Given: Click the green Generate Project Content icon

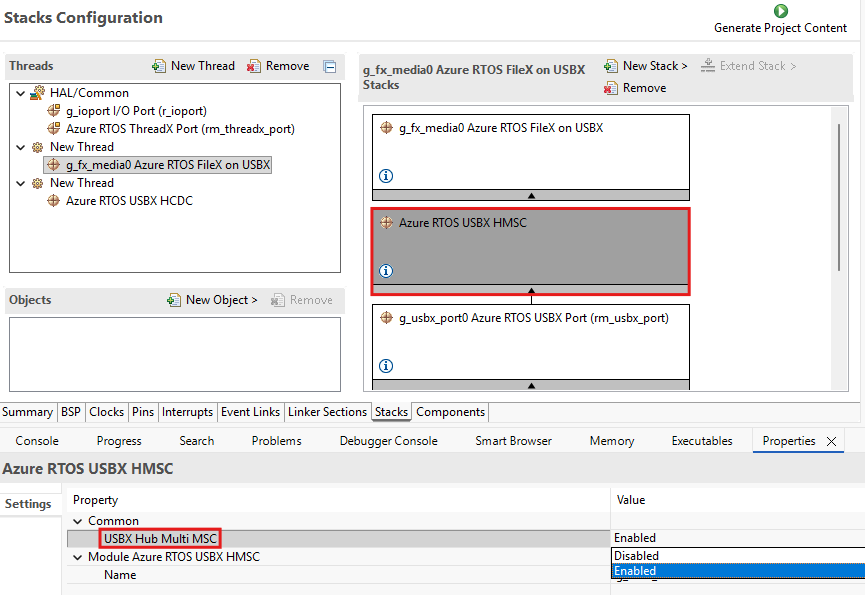Looking at the screenshot, I should click(x=781, y=10).
